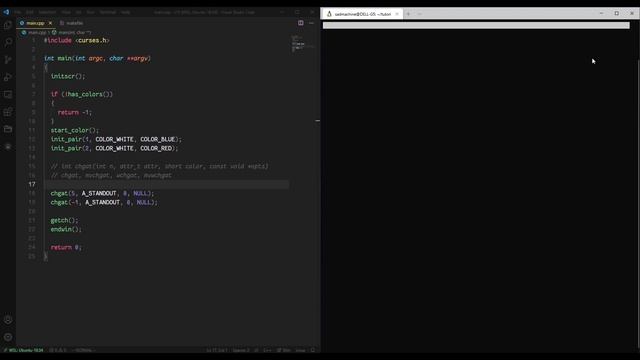Click 'COLOR_BLUE' in the init_pair line
Viewport: 640px width, 360px height.
(158, 139)
